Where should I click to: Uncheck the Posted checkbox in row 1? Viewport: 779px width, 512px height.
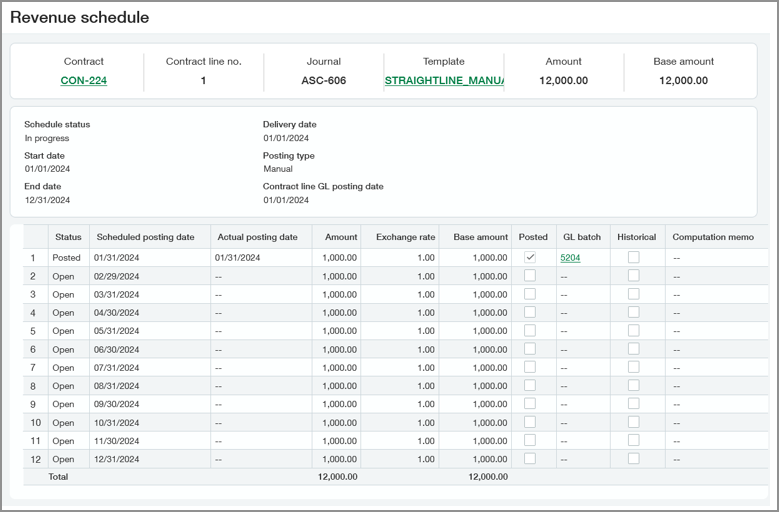pos(530,257)
